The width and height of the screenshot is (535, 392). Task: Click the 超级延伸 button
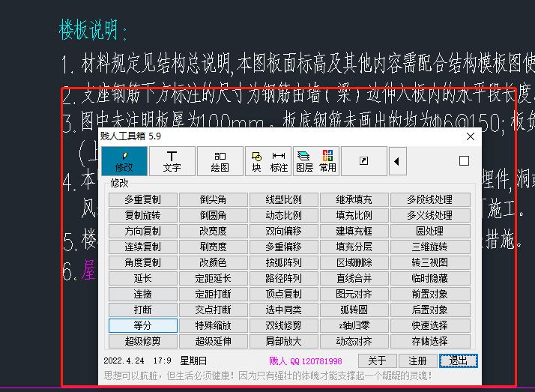(x=214, y=341)
